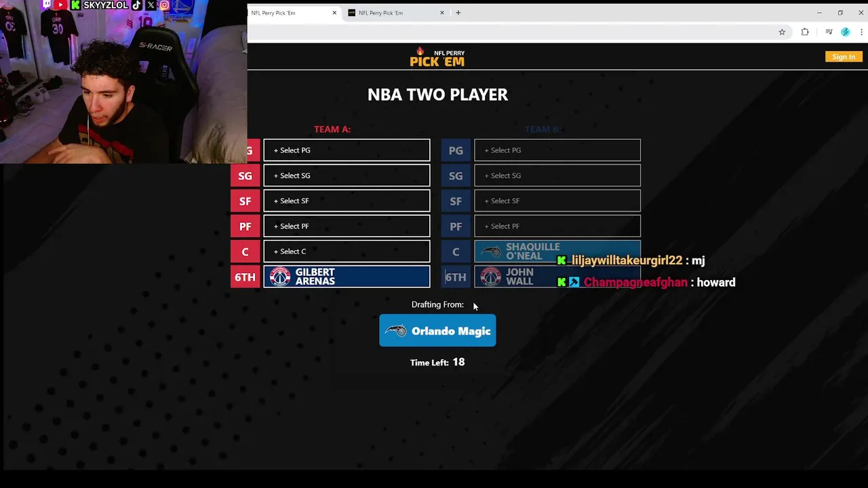Click the blue PG label on Team B
868x488 pixels.
click(456, 150)
